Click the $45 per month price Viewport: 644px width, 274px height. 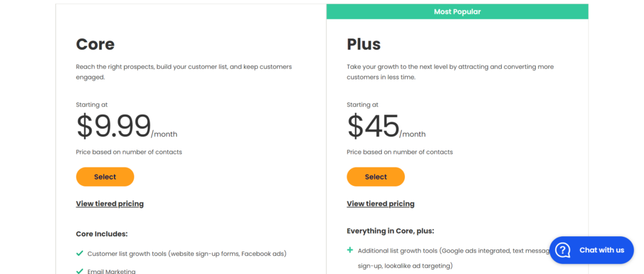tap(386, 127)
